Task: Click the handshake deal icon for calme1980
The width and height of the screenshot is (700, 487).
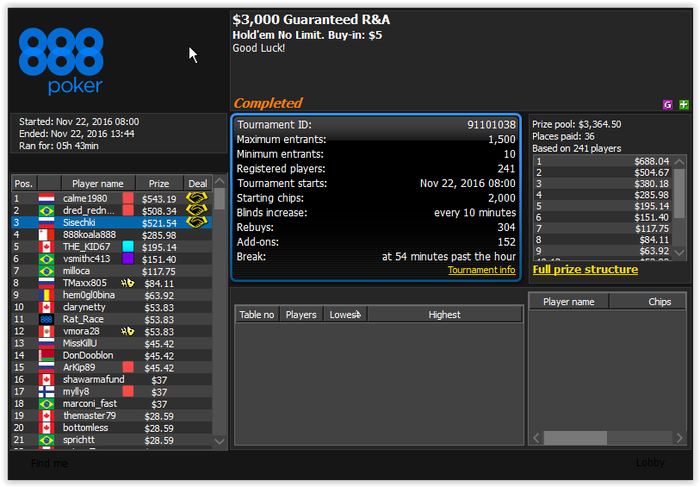Action: 197,198
